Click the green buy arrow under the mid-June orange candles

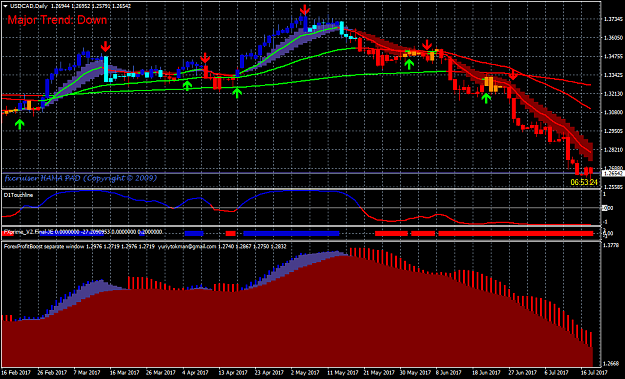click(486, 98)
